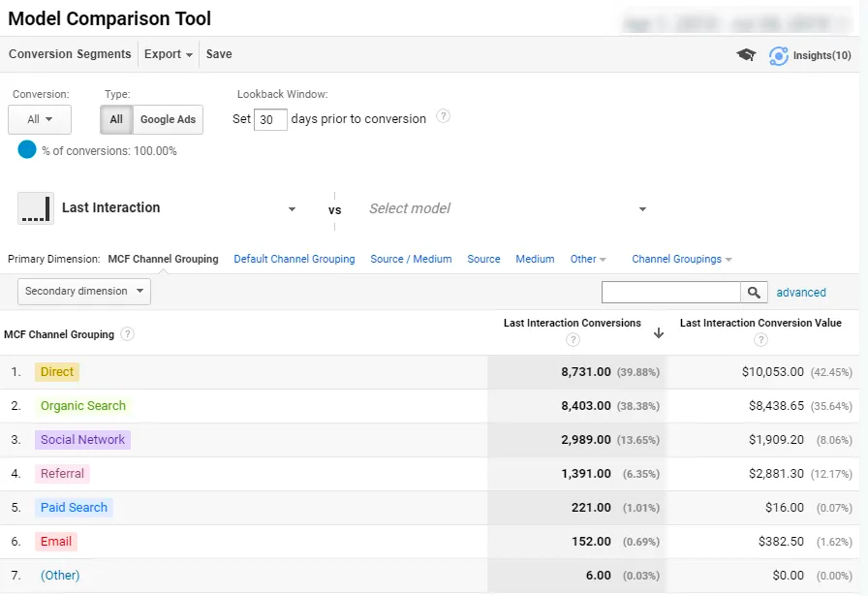868x596 pixels.
Task: Open the Export menu
Action: [x=167, y=54]
